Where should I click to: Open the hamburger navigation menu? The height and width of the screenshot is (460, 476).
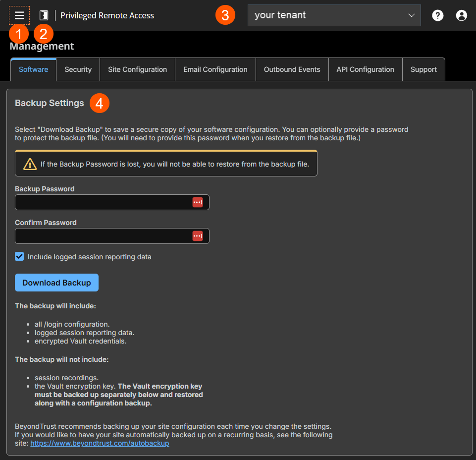point(19,15)
